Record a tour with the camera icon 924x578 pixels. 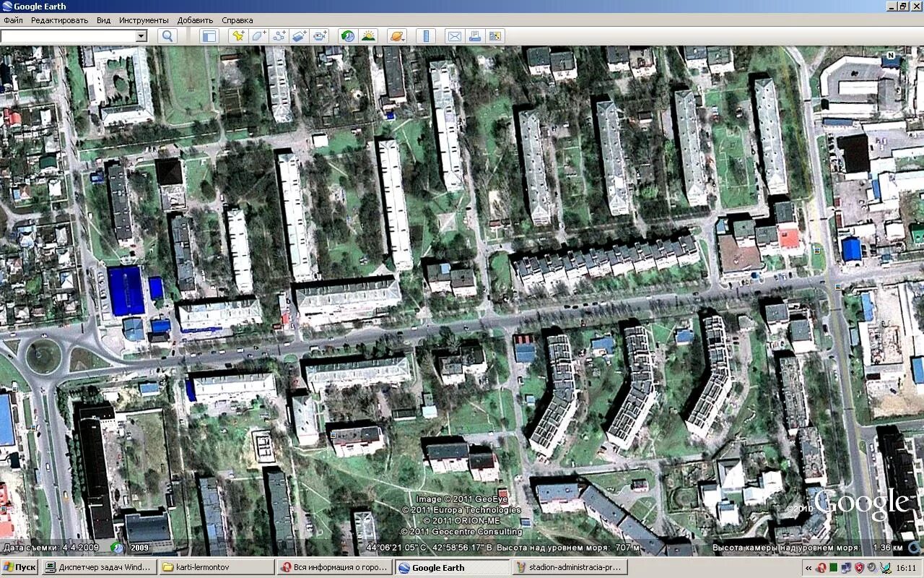pyautogui.click(x=319, y=35)
